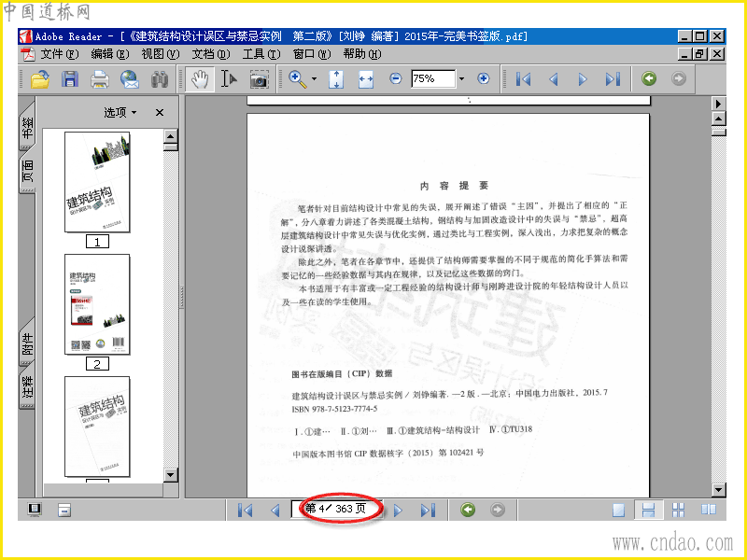Image resolution: width=747 pixels, height=560 pixels.
Task: Click the status bar gray next view button
Action: 498,510
